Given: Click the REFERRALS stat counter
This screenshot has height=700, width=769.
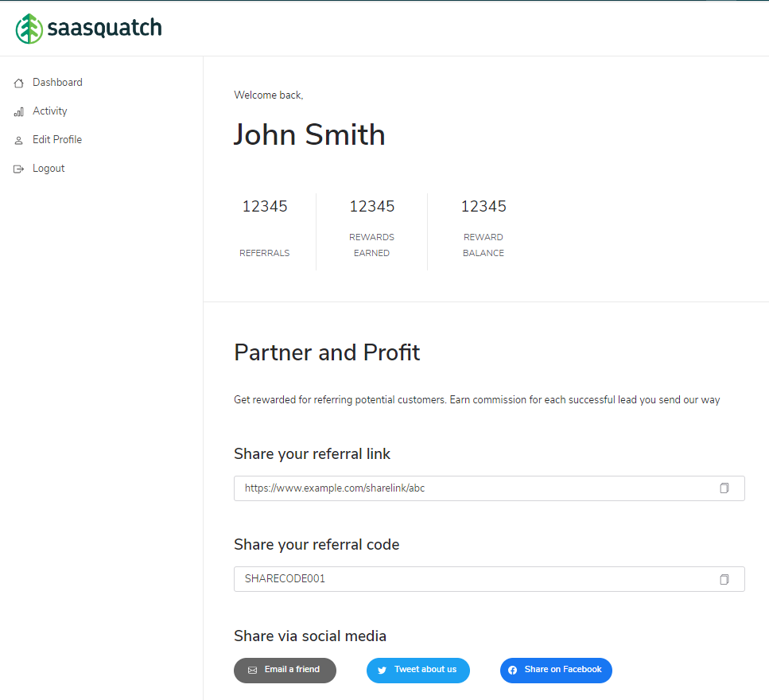Looking at the screenshot, I should coord(264,231).
